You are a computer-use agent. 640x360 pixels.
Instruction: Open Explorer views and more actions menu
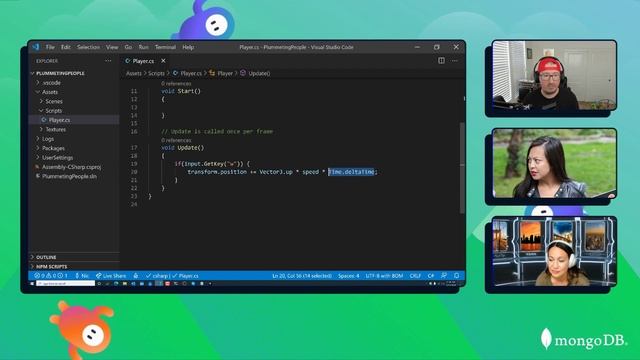click(x=108, y=61)
